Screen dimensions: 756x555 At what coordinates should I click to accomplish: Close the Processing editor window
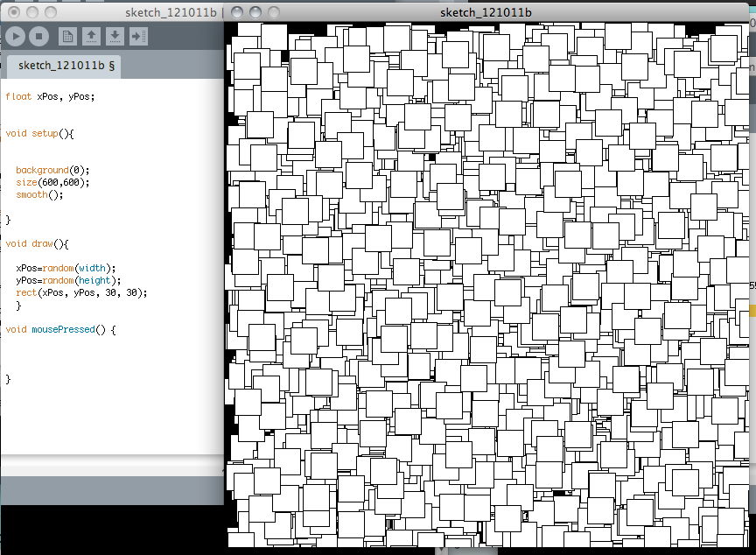coord(12,13)
